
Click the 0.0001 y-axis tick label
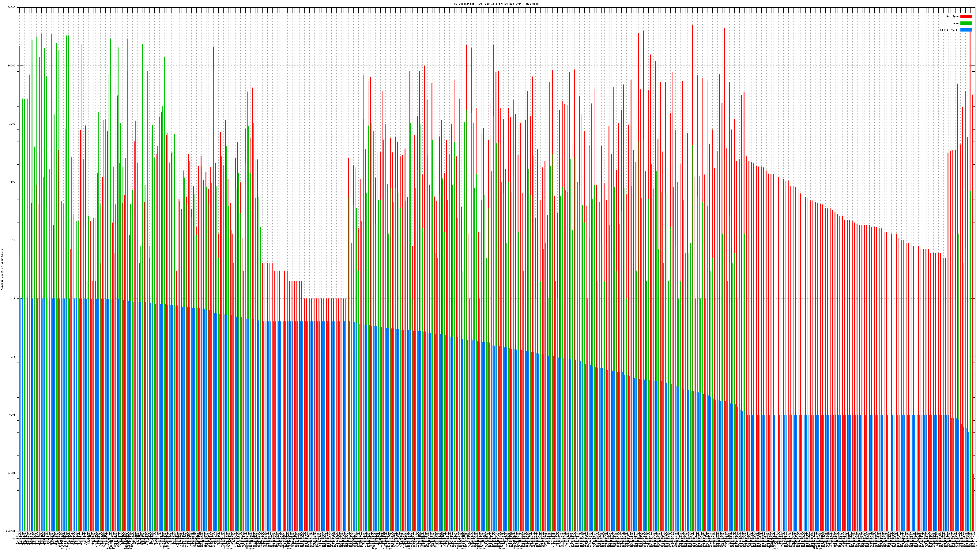click(11, 531)
